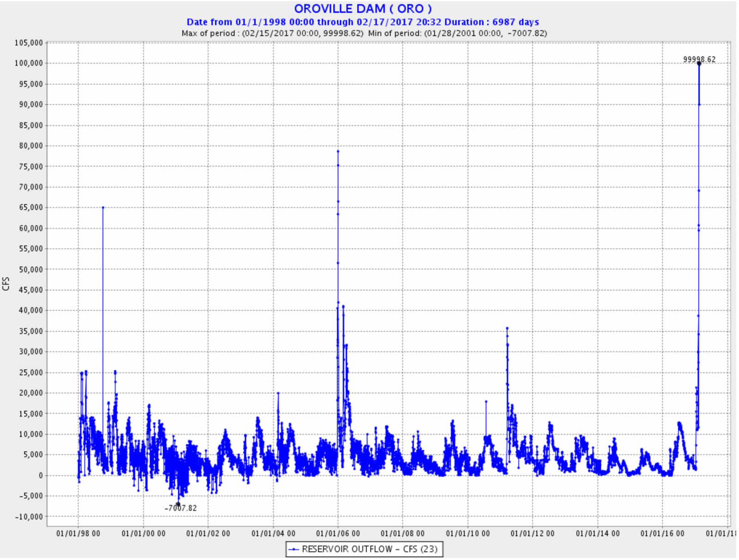The width and height of the screenshot is (739, 560).
Task: Click the 01/01/06 00 x-axis label
Action: [x=338, y=533]
